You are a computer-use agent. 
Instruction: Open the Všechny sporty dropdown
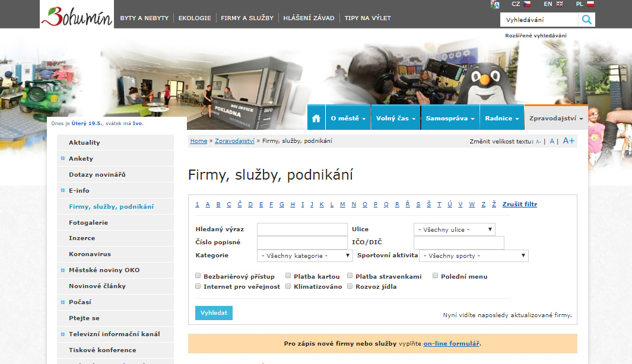(x=474, y=256)
